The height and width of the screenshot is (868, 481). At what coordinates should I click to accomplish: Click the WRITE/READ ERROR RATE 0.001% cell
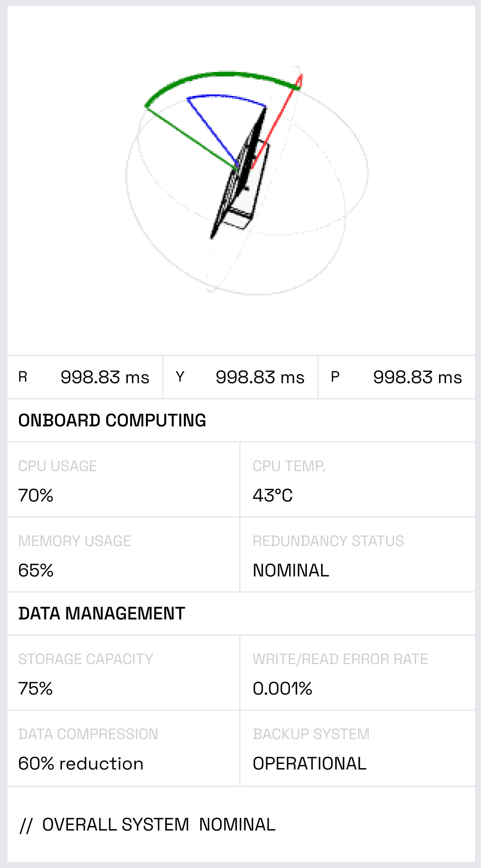[x=357, y=673]
